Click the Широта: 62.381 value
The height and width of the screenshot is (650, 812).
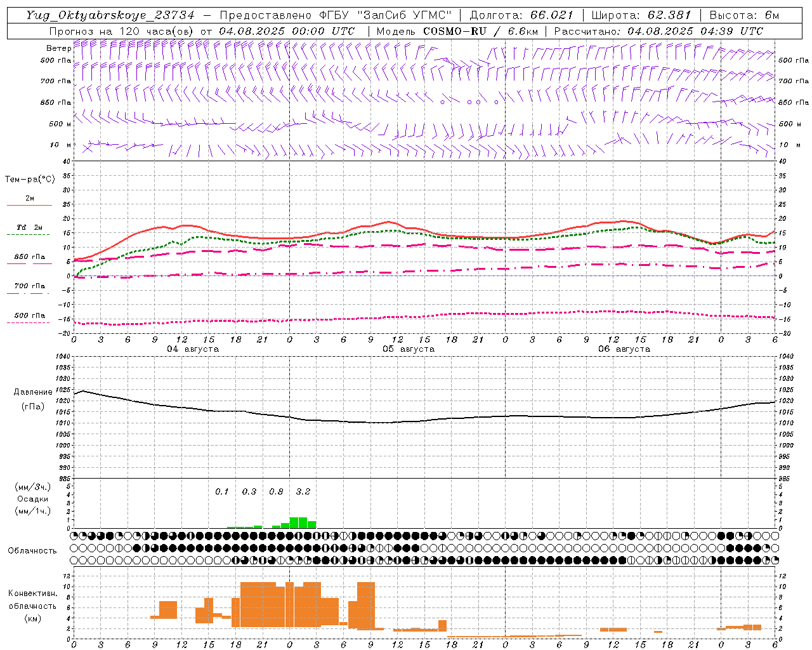click(x=641, y=15)
